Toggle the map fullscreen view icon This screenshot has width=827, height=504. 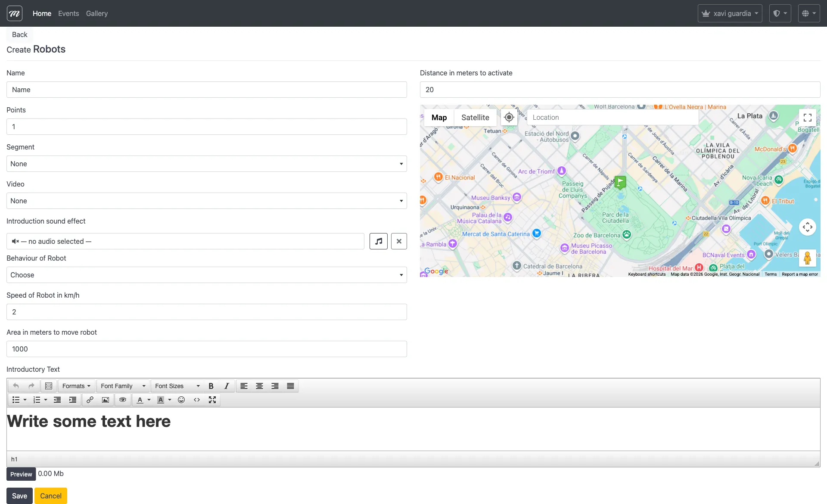(808, 117)
